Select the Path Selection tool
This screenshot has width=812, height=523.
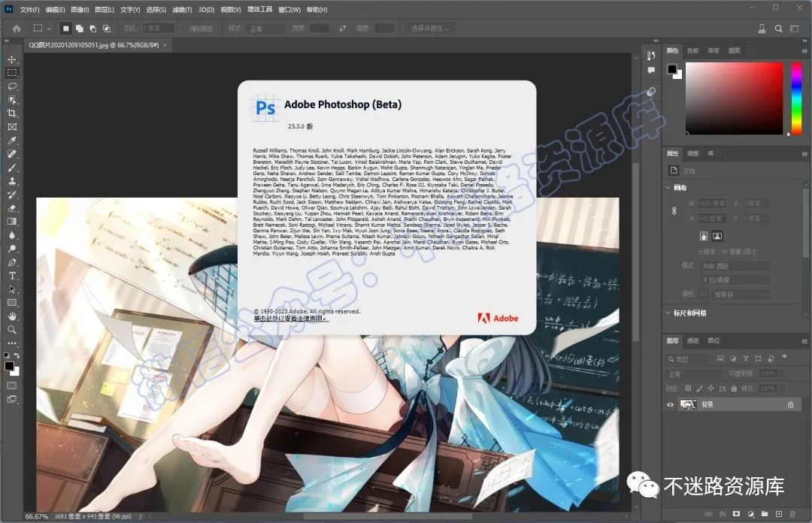tap(12, 289)
